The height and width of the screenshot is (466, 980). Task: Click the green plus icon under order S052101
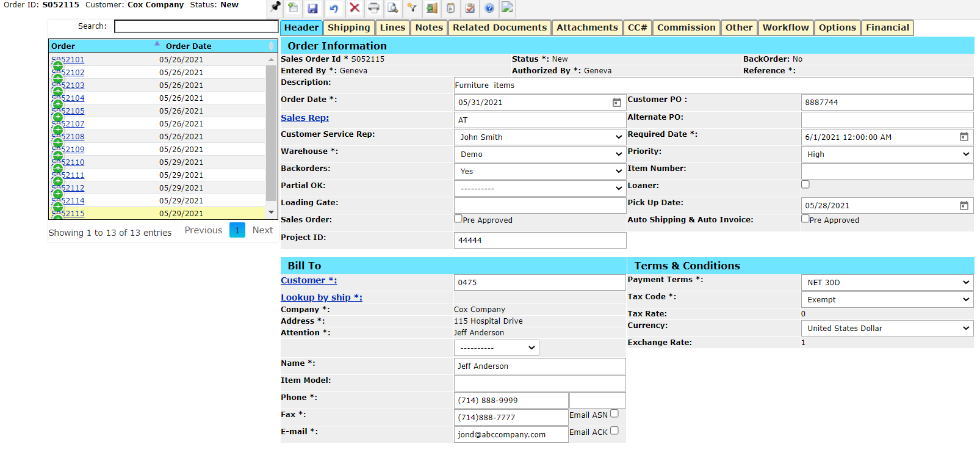point(57,66)
